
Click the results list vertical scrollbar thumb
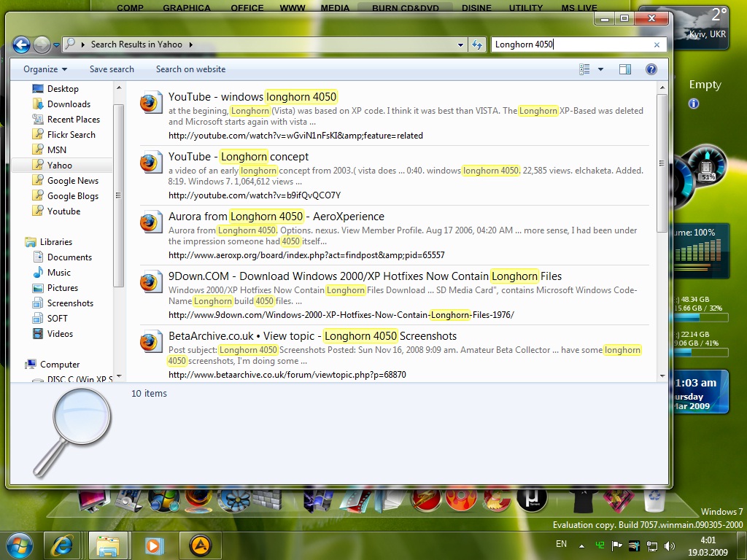pos(662,163)
